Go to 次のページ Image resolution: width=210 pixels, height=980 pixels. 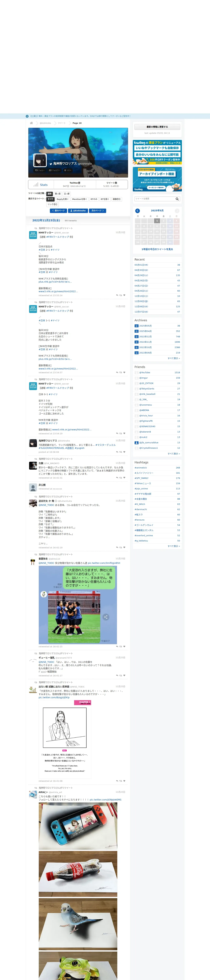[x=98, y=210]
